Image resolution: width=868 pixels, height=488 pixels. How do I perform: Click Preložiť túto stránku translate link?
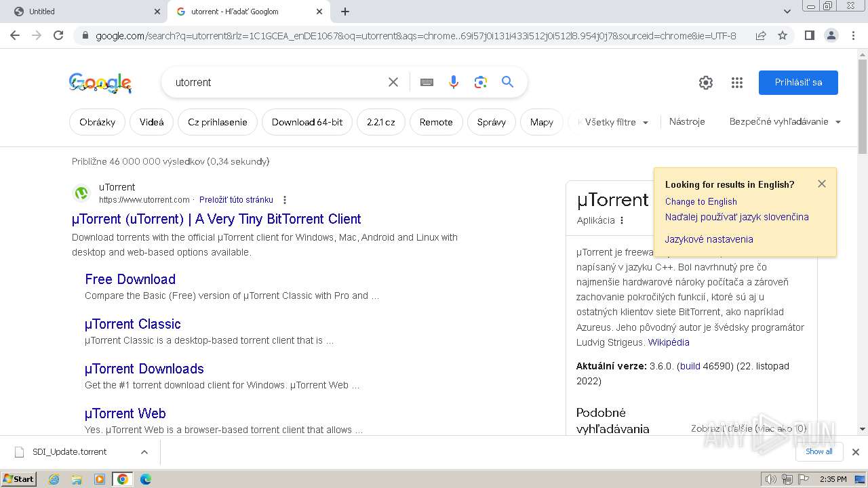pyautogui.click(x=236, y=200)
